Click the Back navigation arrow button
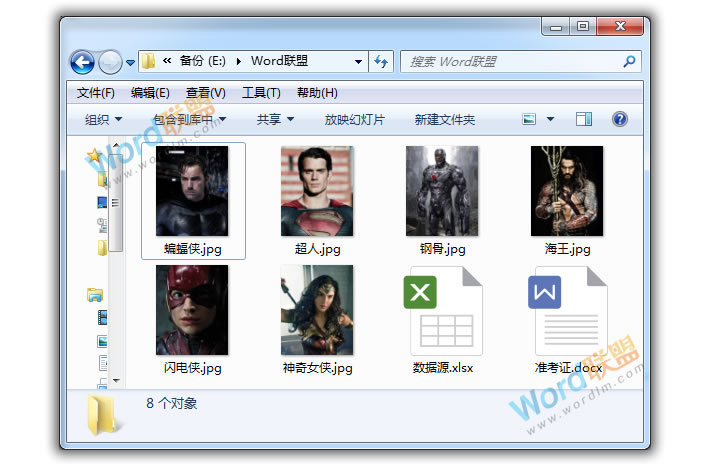Image resolution: width=710 pixels, height=470 pixels. [x=82, y=62]
